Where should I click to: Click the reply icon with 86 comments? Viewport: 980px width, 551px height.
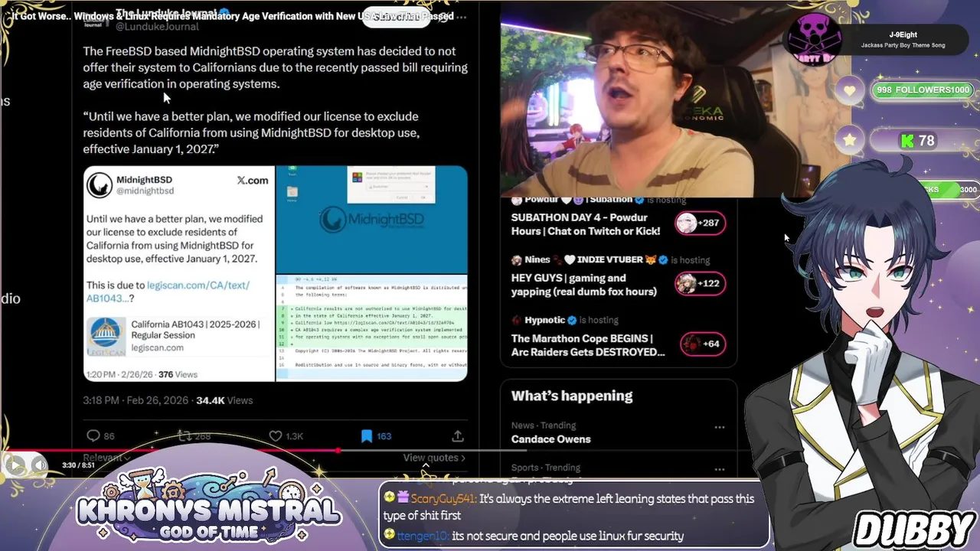pyautogui.click(x=93, y=435)
